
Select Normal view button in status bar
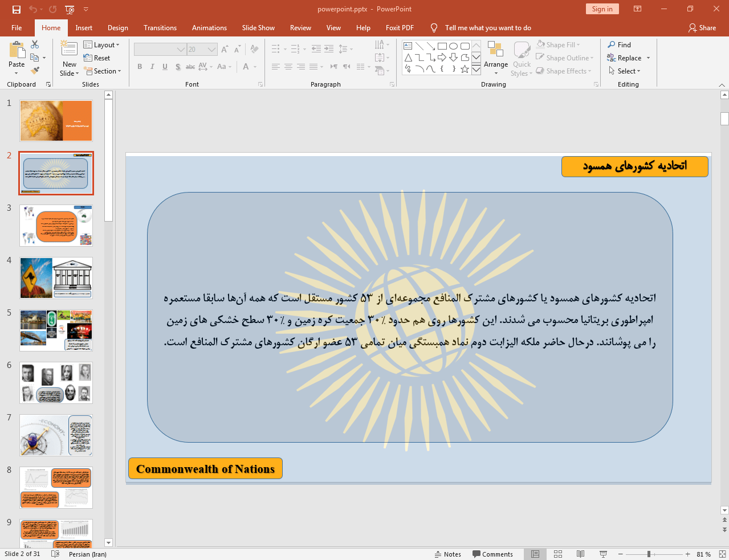pos(535,554)
